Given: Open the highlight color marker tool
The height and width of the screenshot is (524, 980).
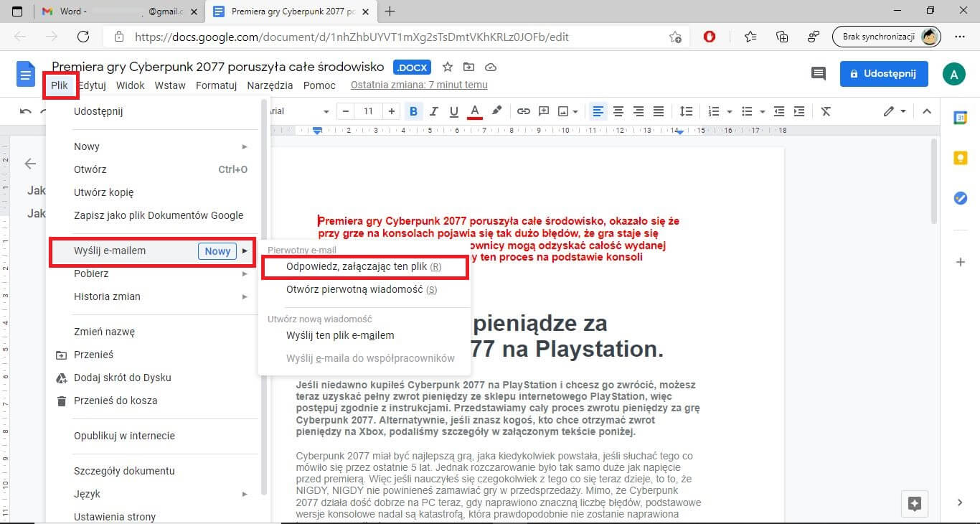Looking at the screenshot, I should tap(496, 111).
